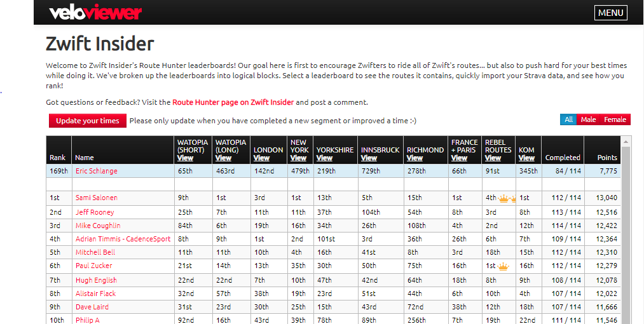Open Alistair Flack's profile

[x=96, y=294]
